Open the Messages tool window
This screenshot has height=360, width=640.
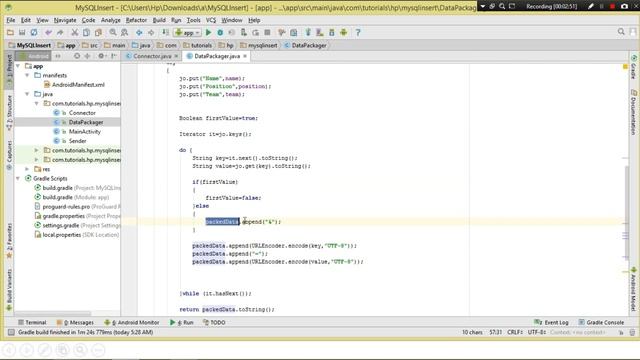pos(76,322)
